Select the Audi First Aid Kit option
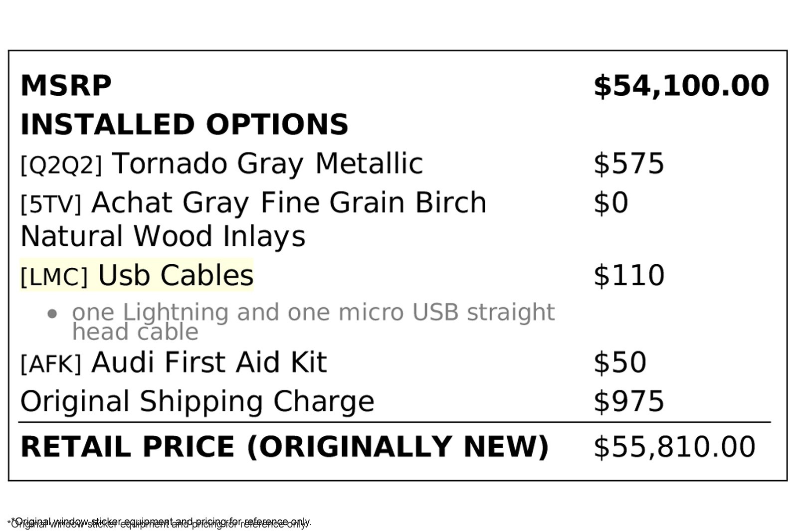 click(209, 362)
